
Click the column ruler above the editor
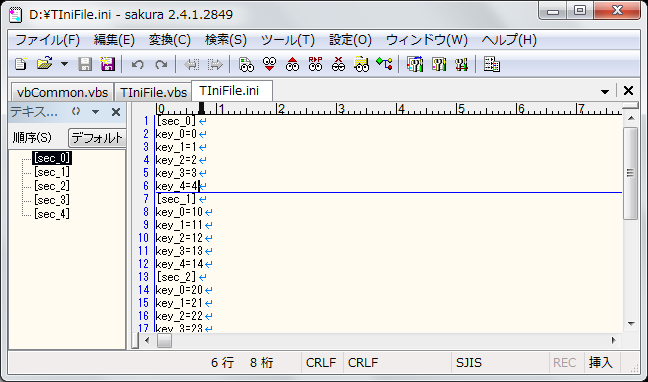pos(388,109)
